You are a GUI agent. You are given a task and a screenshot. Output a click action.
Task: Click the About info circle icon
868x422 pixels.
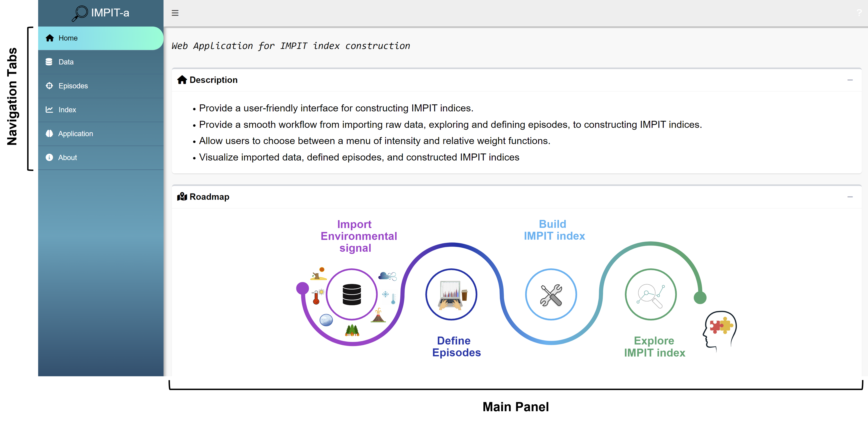pos(49,157)
